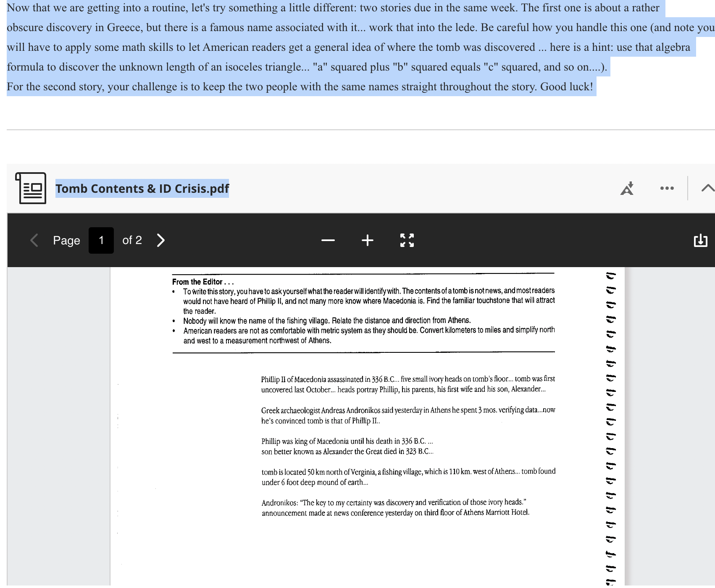Image resolution: width=715 pixels, height=588 pixels.
Task: Click the 'Phillip was king of Macedonia' line
Action: pos(347,441)
